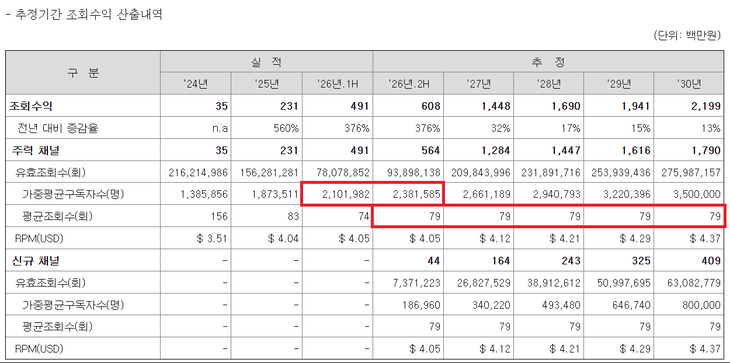The image size is (730, 363).
Task: Click the view count 275,987,157
Action: pos(691,173)
